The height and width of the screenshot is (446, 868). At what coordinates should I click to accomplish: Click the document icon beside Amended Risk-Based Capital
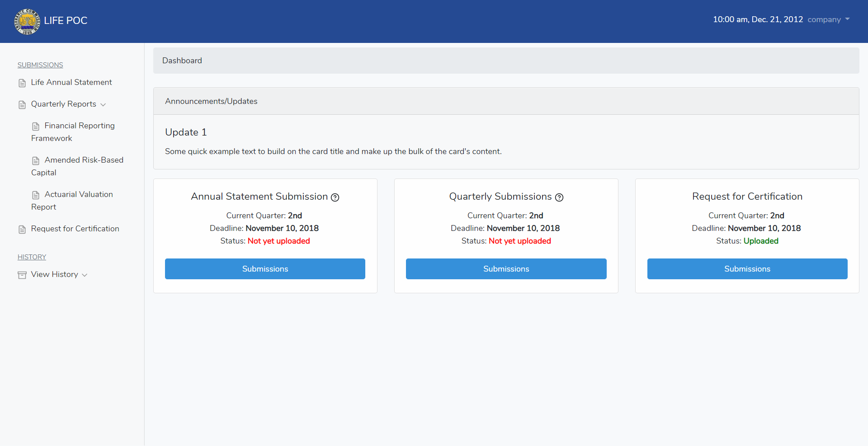36,161
